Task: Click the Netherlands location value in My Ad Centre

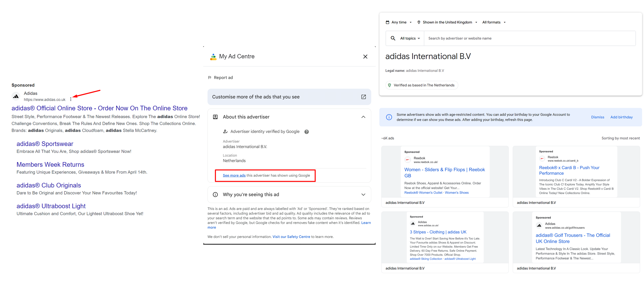Action: click(234, 161)
